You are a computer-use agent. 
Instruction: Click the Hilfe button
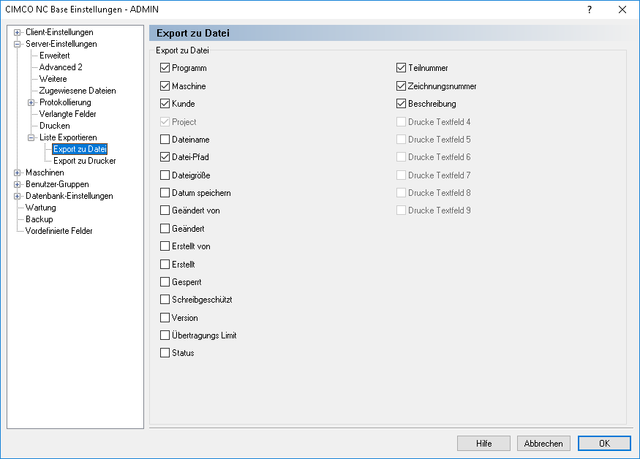484,443
